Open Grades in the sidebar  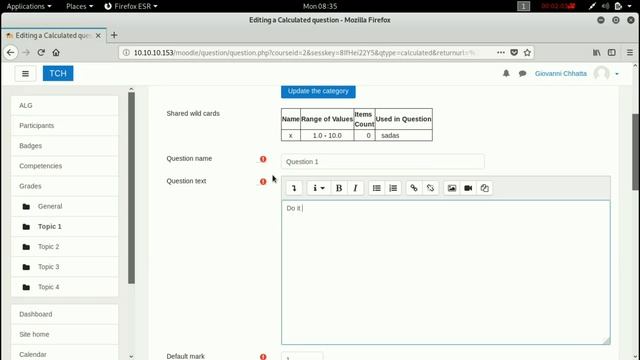tap(64, 186)
